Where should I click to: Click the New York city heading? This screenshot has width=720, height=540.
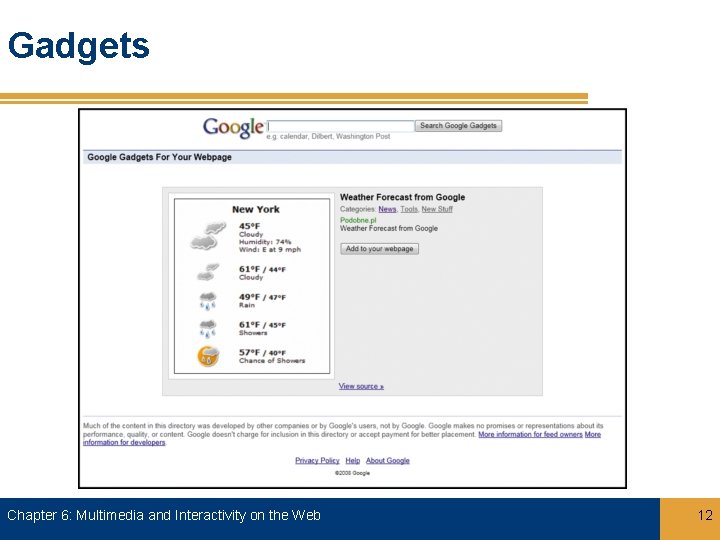256,209
